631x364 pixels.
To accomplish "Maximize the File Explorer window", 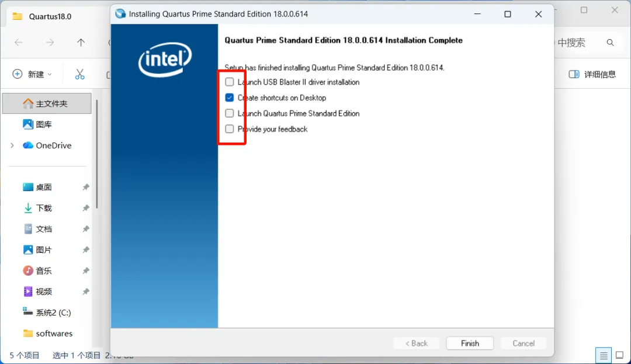I will coord(584,10).
